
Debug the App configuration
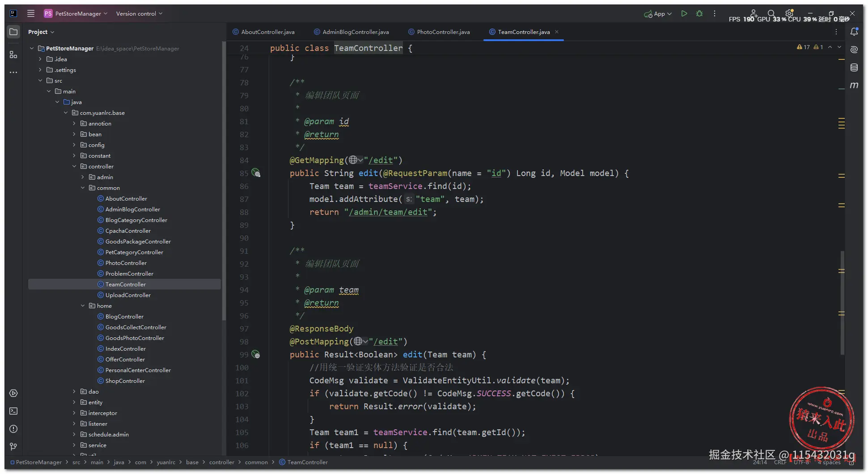coord(699,13)
